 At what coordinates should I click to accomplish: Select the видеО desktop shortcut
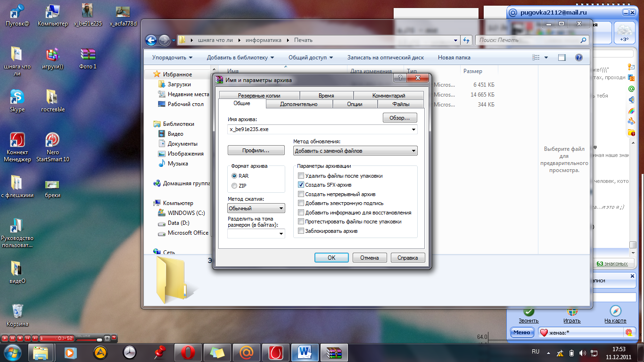pos(17,272)
